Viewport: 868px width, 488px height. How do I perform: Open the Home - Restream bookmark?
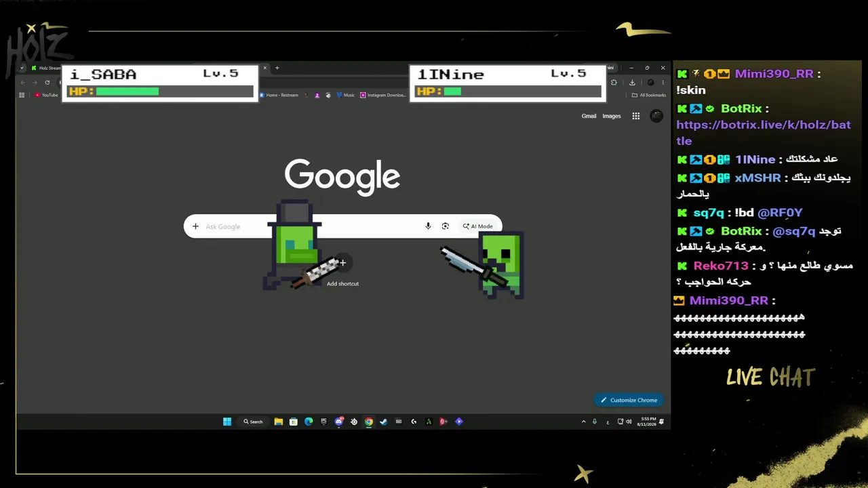pyautogui.click(x=279, y=95)
